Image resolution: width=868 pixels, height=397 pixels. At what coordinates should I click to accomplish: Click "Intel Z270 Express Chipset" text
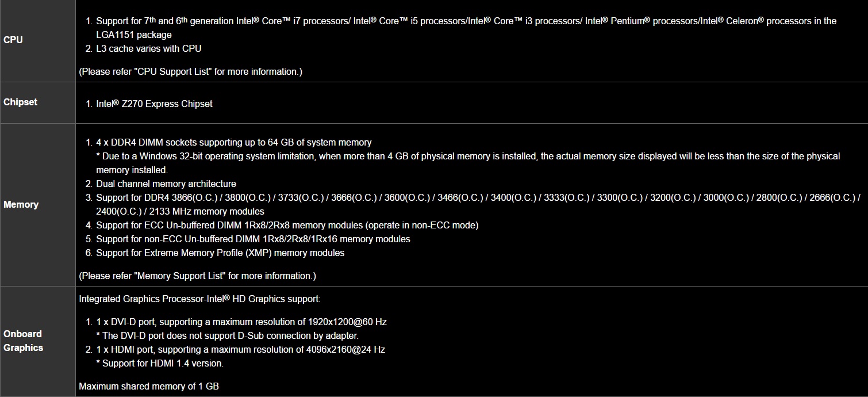tap(154, 104)
